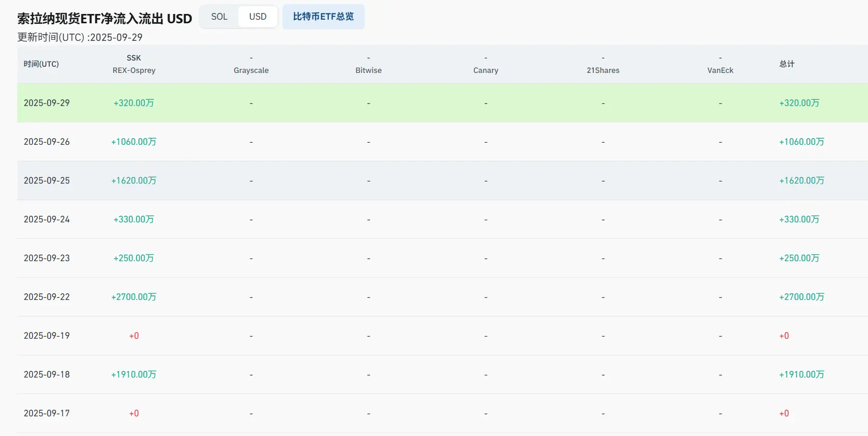The image size is (868, 436).
Task: Click total +1910.00万 in 2025-09-18 row
Action: click(x=802, y=374)
